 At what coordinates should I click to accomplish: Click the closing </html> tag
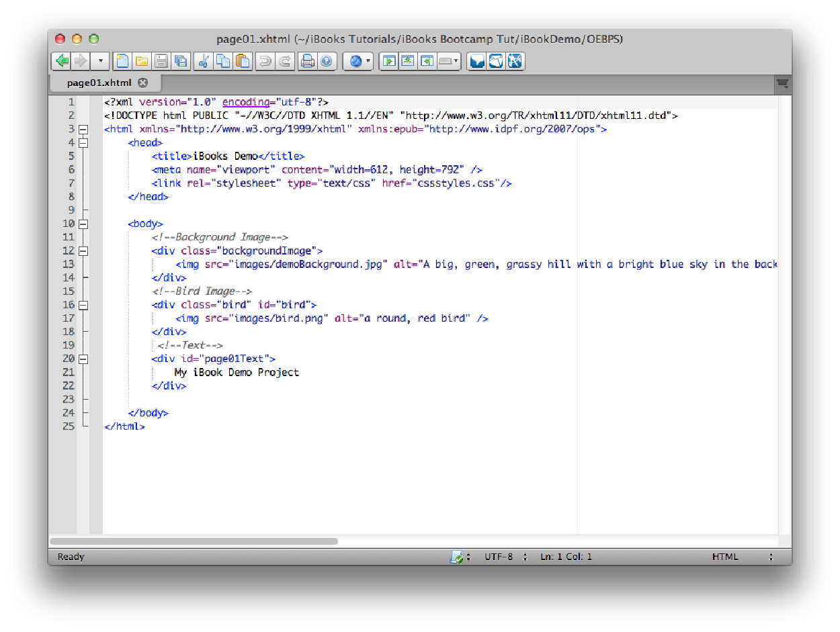(x=124, y=426)
